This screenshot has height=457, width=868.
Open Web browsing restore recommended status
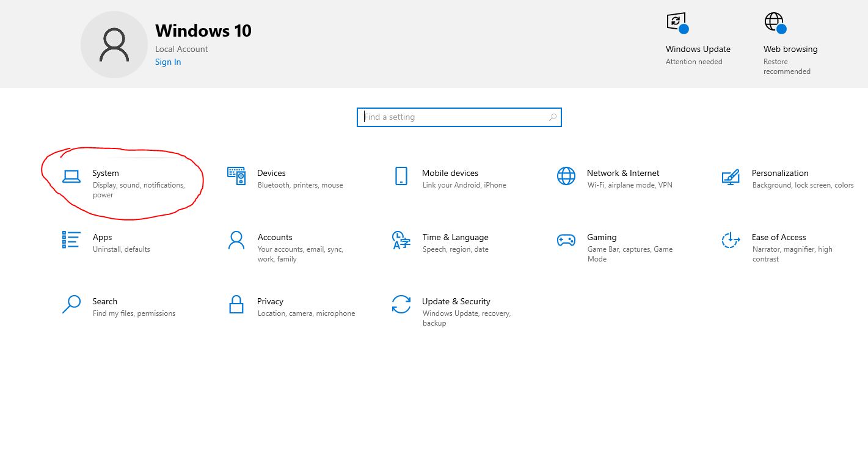click(790, 49)
